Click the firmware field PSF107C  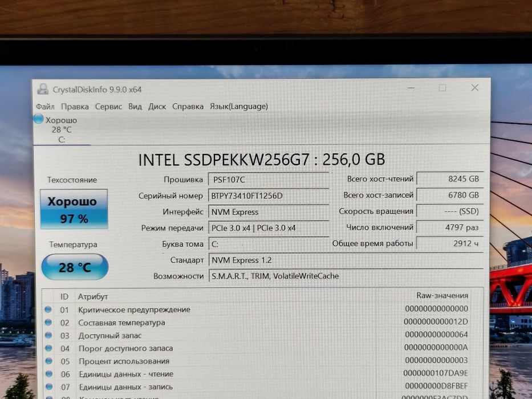click(x=269, y=180)
